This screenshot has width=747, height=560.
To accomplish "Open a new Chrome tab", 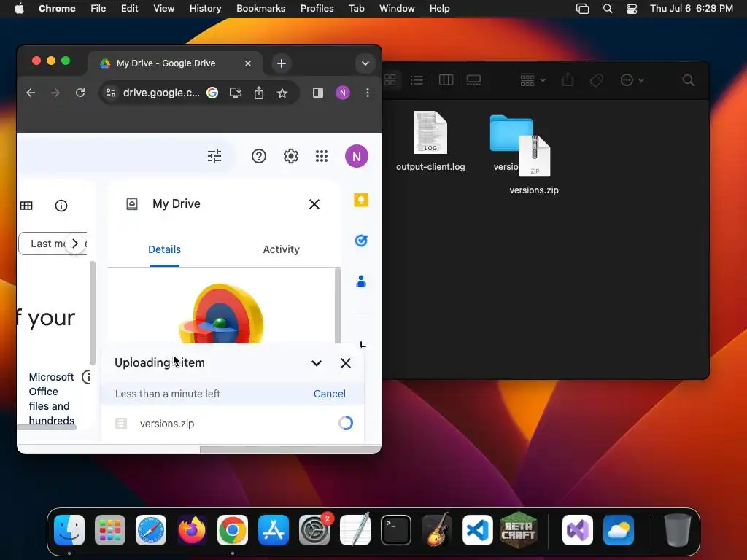I will [x=282, y=63].
